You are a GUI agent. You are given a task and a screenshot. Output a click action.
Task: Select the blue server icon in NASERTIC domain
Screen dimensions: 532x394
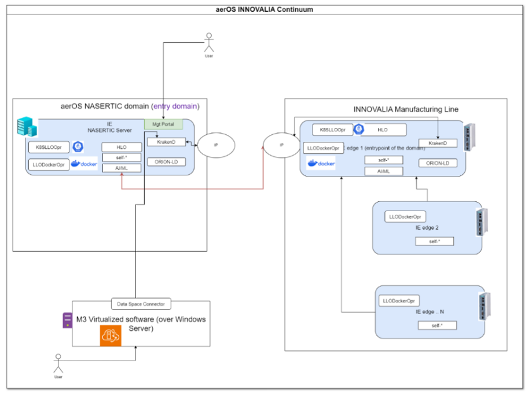click(x=27, y=126)
